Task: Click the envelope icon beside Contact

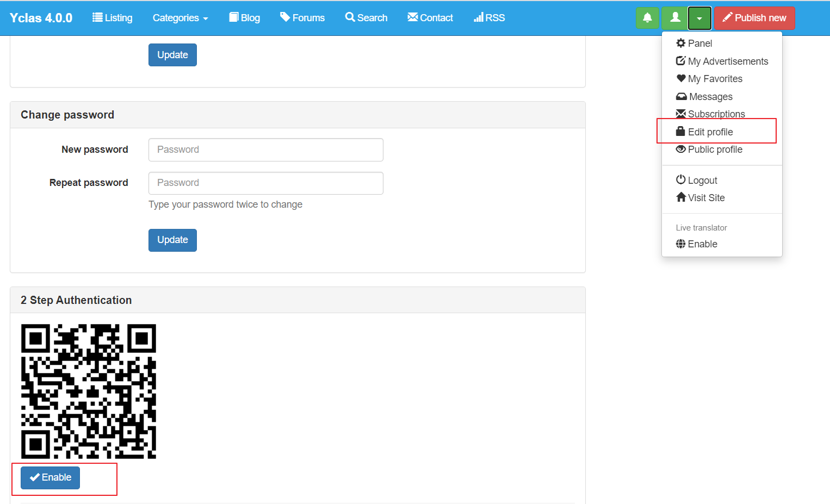Action: coord(413,17)
